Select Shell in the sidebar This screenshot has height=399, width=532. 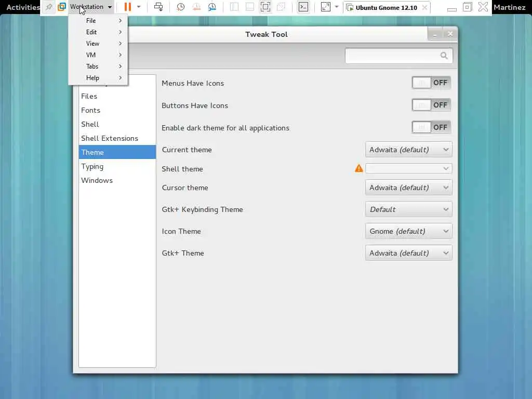117,124
